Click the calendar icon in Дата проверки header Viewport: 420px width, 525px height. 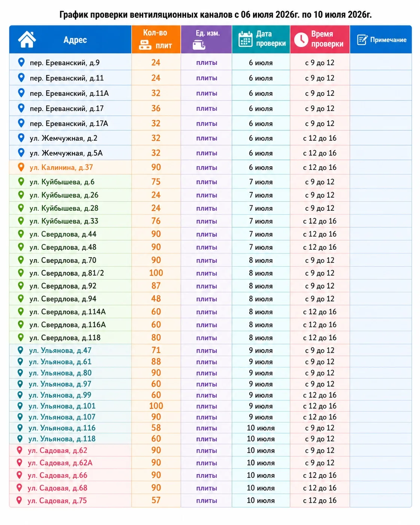click(246, 39)
